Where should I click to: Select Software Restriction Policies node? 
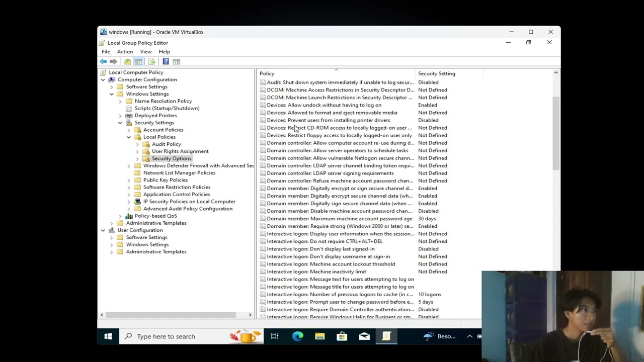[x=177, y=187]
